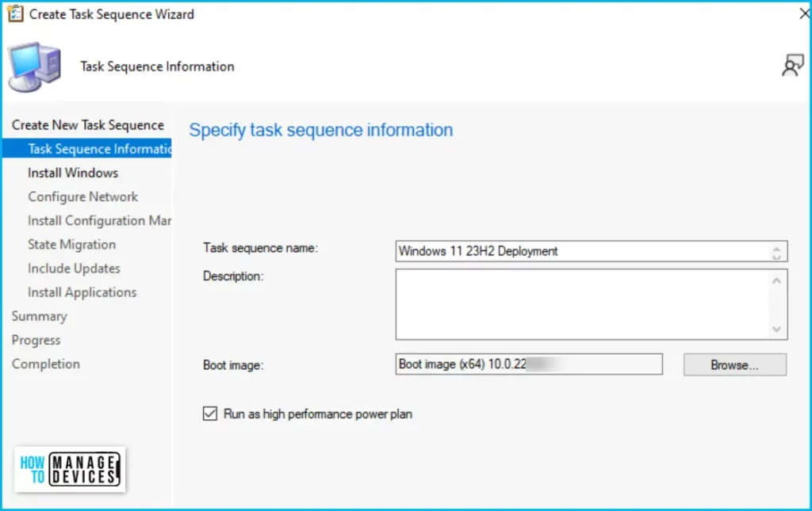Select Include Updates step

tap(74, 268)
